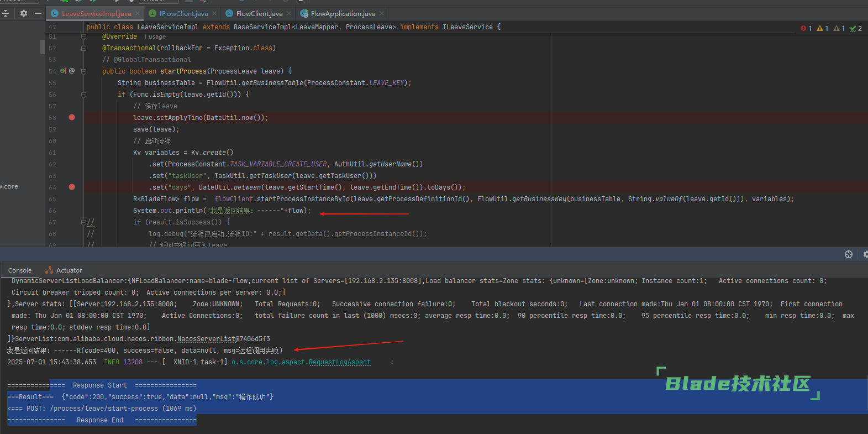Click '@Transactional' annotation on line 52

click(x=129, y=48)
